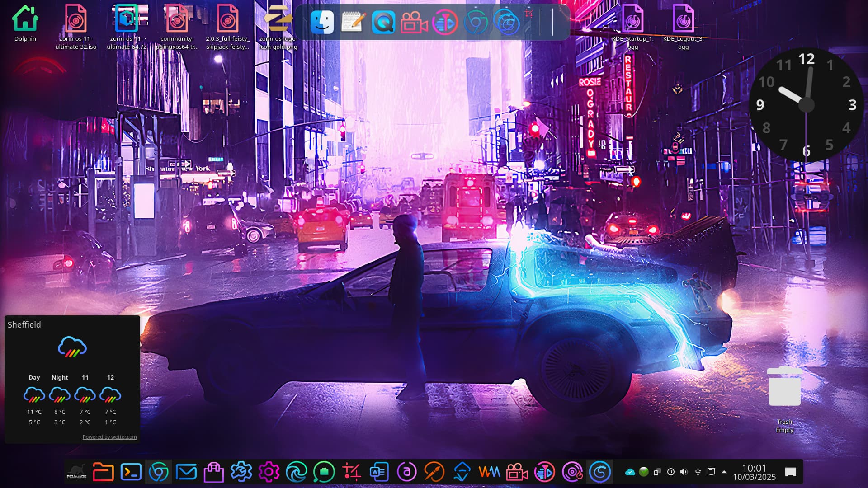Open the clipboard tray icon
This screenshot has width=868, height=488.
click(657, 472)
